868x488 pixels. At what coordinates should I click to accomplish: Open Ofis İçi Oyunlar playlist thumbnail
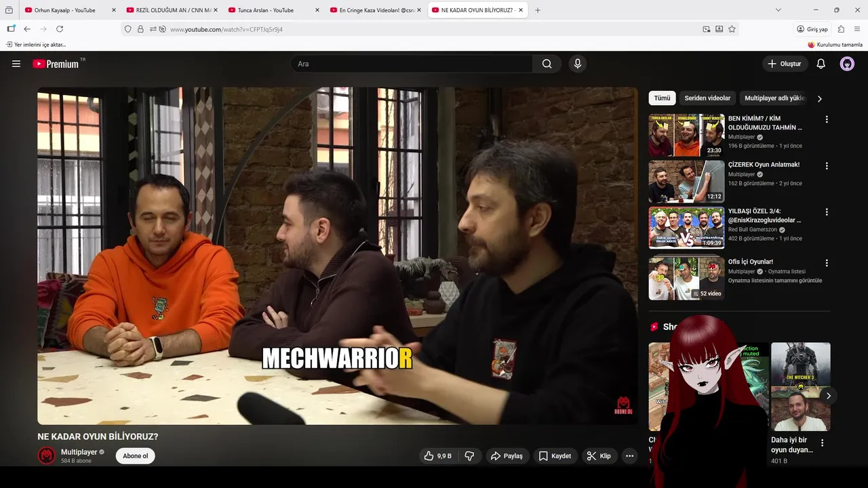(x=686, y=278)
